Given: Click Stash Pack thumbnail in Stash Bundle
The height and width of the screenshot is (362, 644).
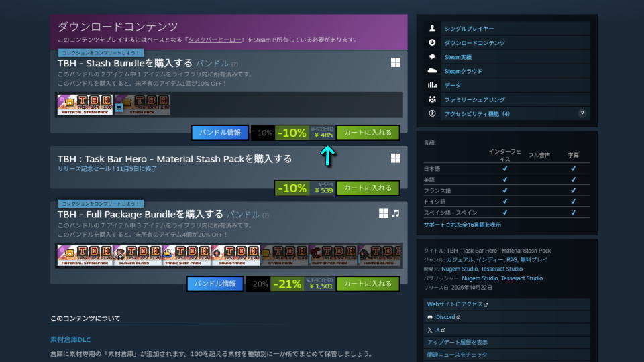Looking at the screenshot, I should pyautogui.click(x=142, y=105).
